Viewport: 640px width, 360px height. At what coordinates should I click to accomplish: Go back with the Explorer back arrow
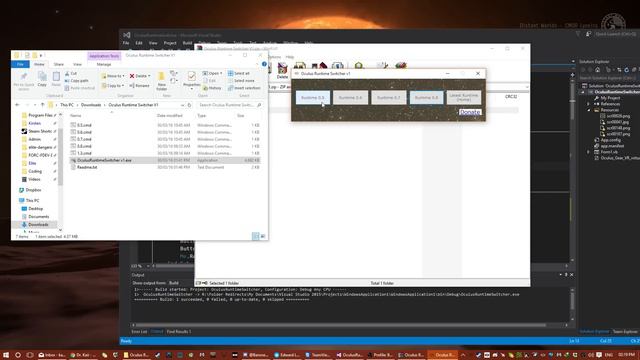17,105
